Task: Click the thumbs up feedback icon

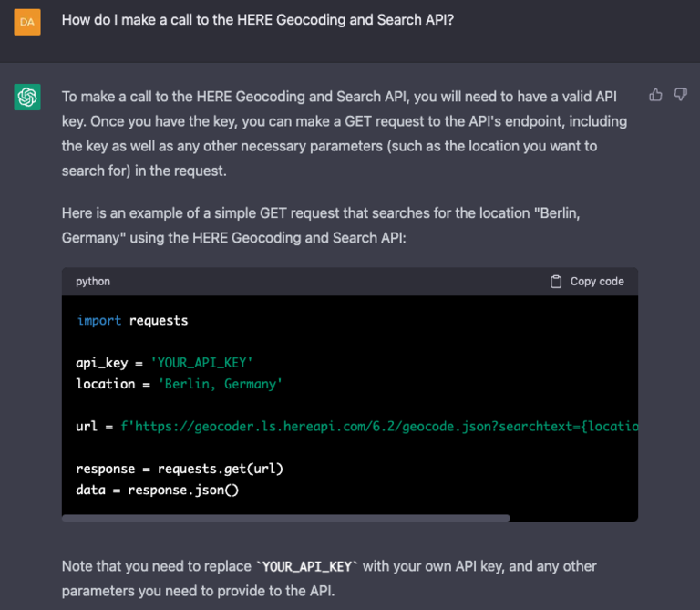Action: pos(655,95)
